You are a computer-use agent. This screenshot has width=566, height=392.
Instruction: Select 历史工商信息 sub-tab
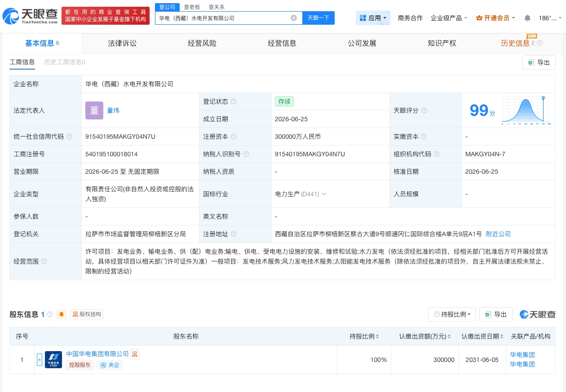click(x=65, y=62)
